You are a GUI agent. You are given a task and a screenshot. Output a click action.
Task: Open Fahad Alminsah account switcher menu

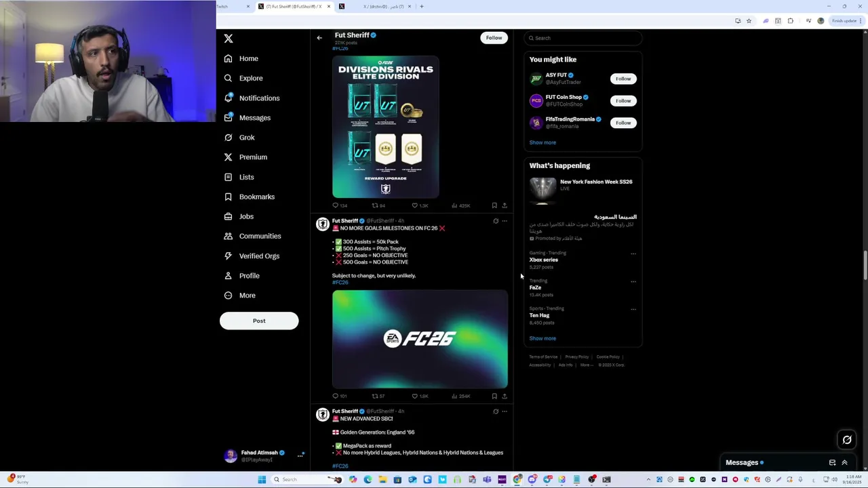pyautogui.click(x=264, y=456)
